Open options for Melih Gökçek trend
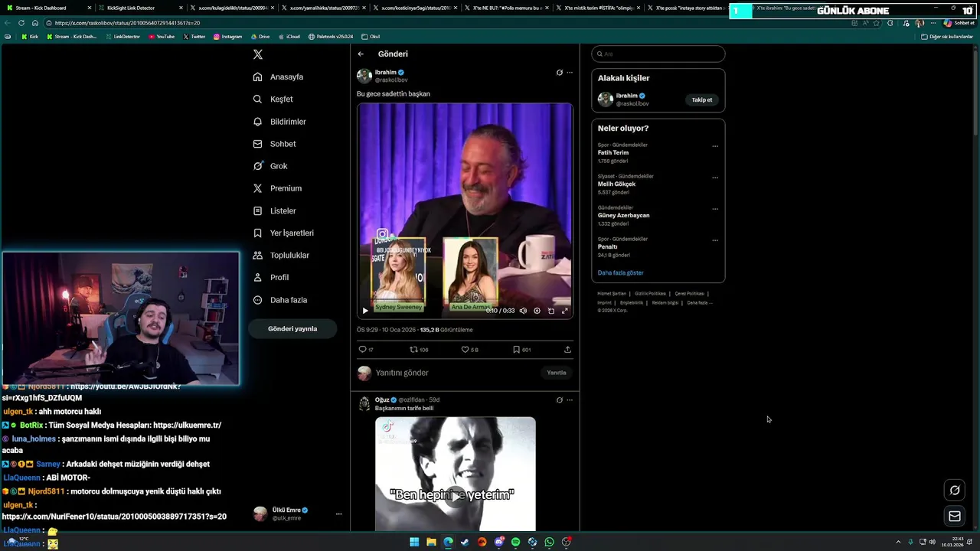980x551 pixels. click(x=715, y=178)
